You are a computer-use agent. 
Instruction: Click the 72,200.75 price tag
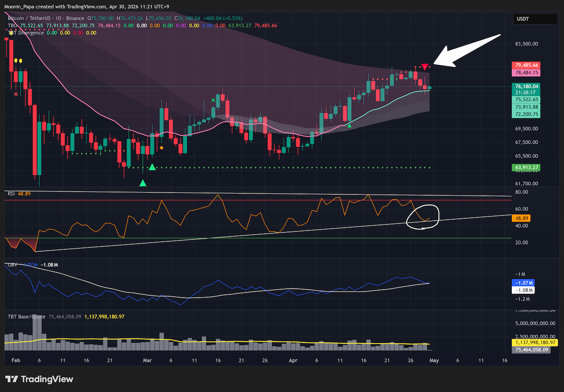(x=526, y=115)
